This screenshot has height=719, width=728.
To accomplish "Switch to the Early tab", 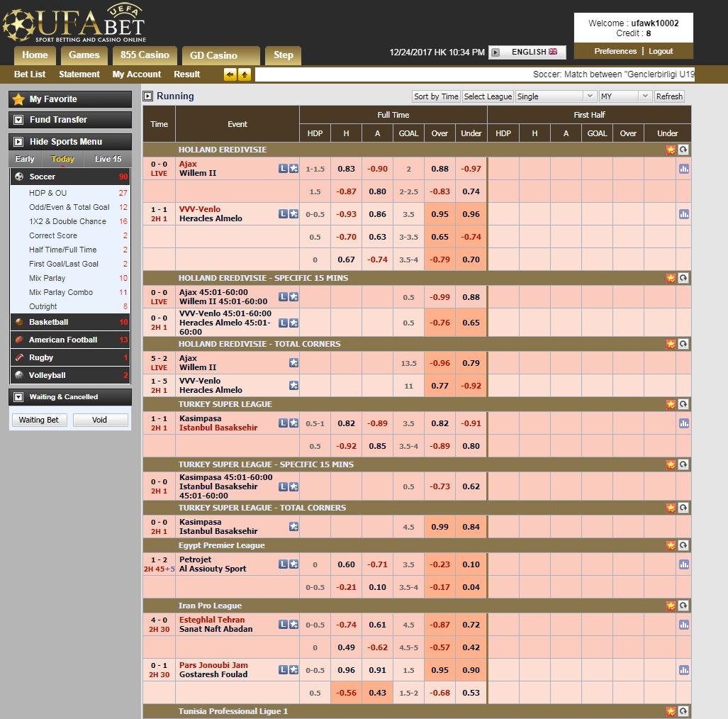I will point(25,159).
